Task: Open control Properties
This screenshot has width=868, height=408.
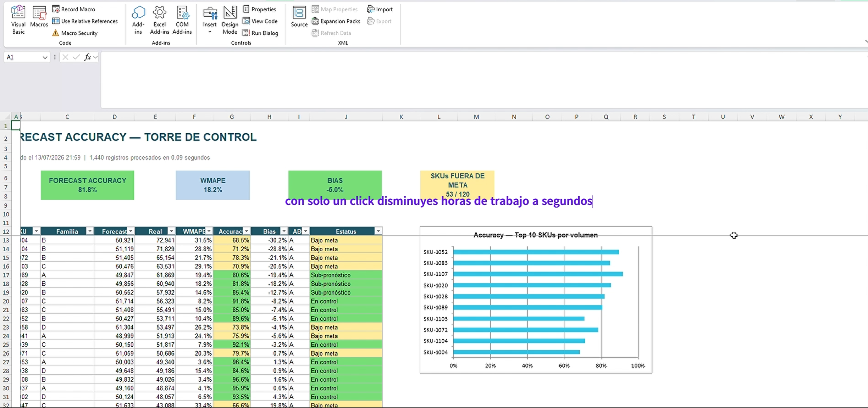Action: tap(259, 9)
